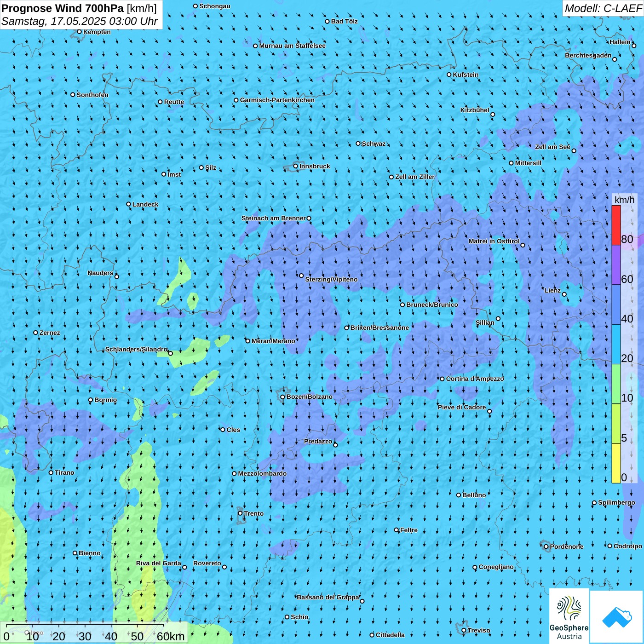This screenshot has height=644, width=644.
Task: Click the Landeck location dot
Action: pyautogui.click(x=128, y=204)
